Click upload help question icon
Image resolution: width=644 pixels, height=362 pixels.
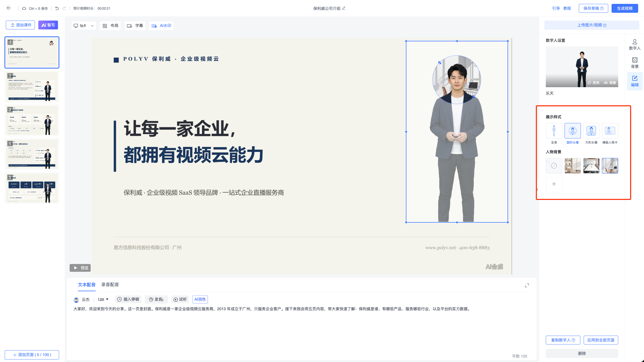604,25
